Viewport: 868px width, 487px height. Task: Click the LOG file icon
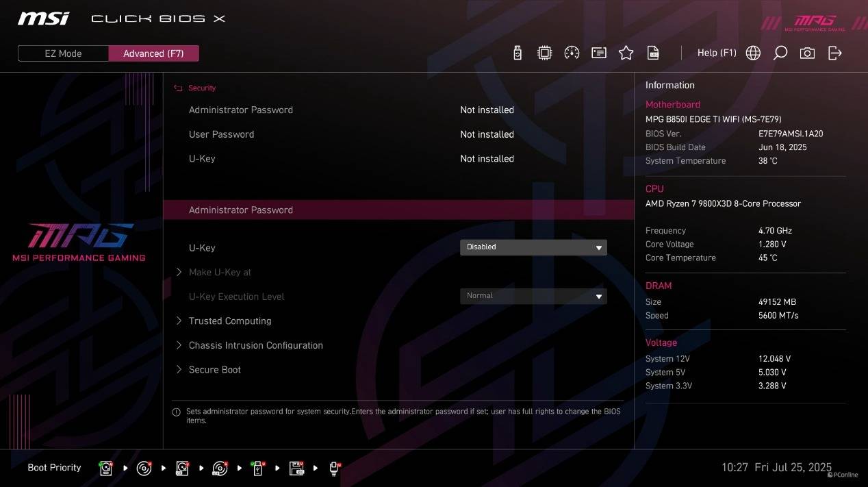click(x=653, y=53)
